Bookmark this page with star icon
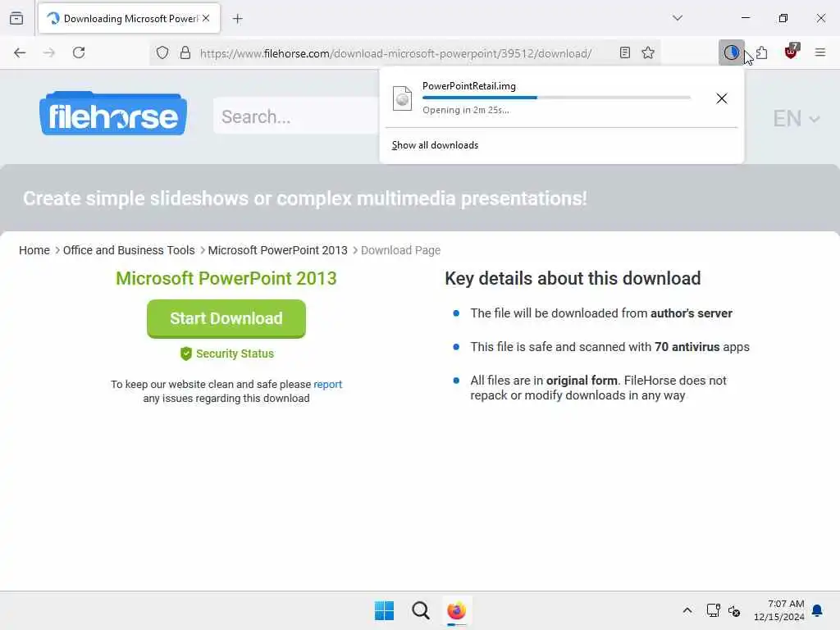 (648, 52)
